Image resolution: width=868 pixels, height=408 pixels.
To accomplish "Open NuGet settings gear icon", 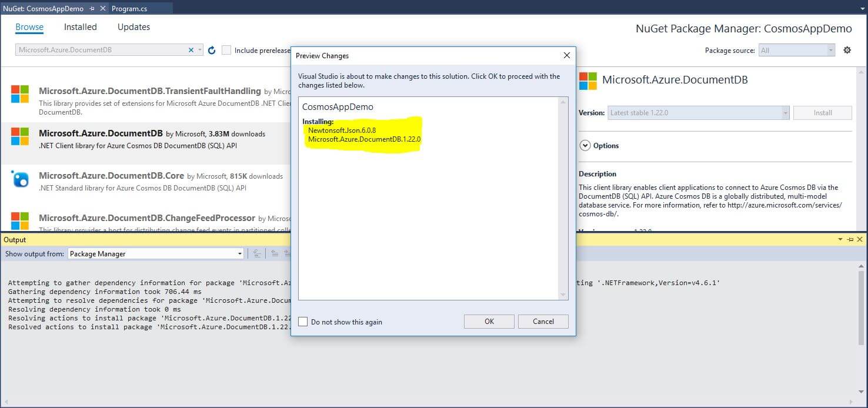I will click(847, 50).
